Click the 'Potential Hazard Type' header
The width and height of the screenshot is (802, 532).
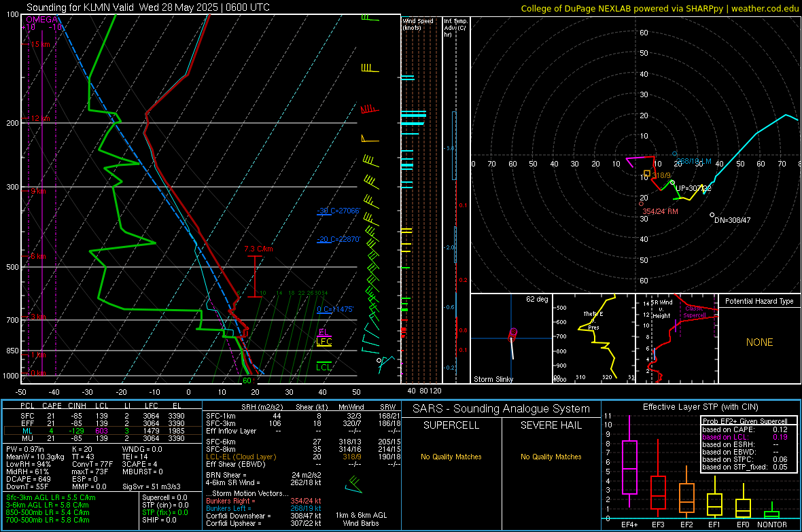tap(759, 301)
